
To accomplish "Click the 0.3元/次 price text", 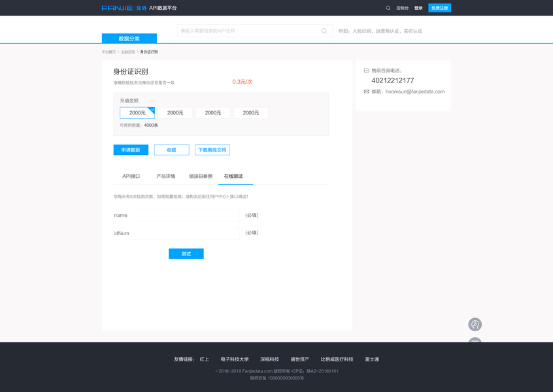I will tap(243, 82).
